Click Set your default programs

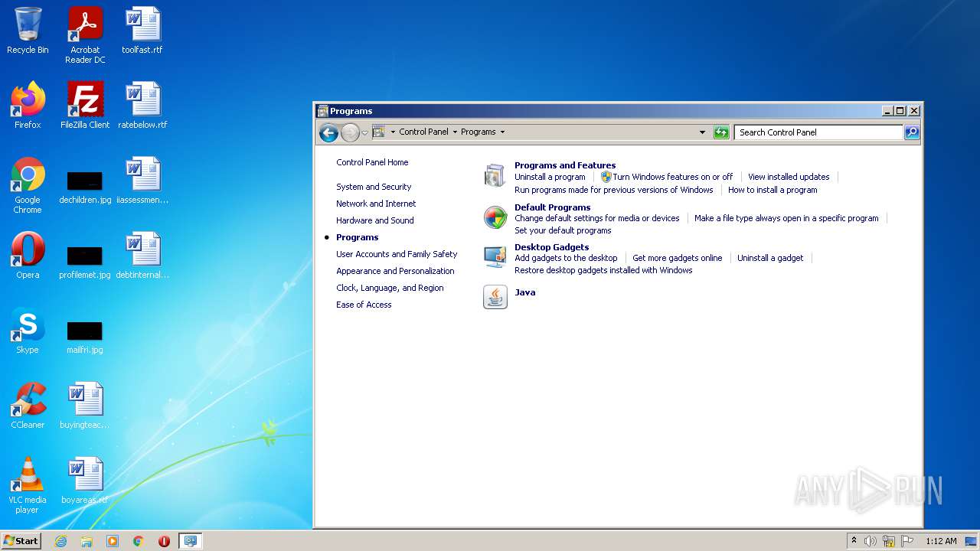click(x=563, y=230)
